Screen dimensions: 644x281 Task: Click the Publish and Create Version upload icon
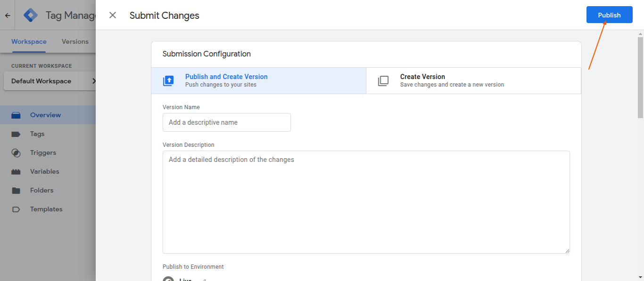pos(168,80)
